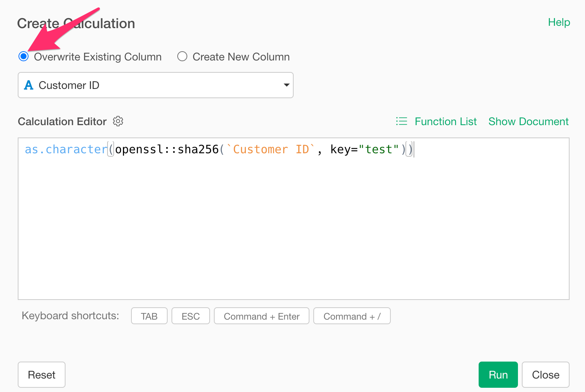Image resolution: width=585 pixels, height=392 pixels.
Task: Click Show Document link
Action: [x=528, y=122]
